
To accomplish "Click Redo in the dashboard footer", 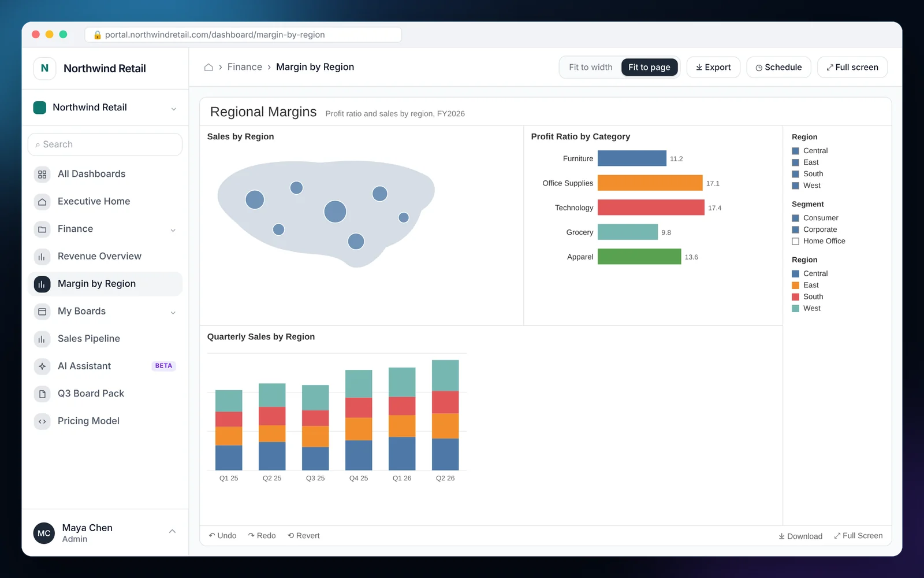I will [262, 536].
